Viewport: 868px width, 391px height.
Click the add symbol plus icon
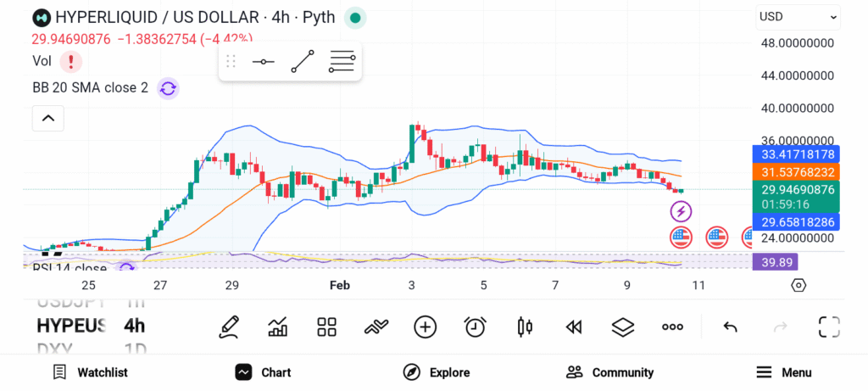(425, 327)
